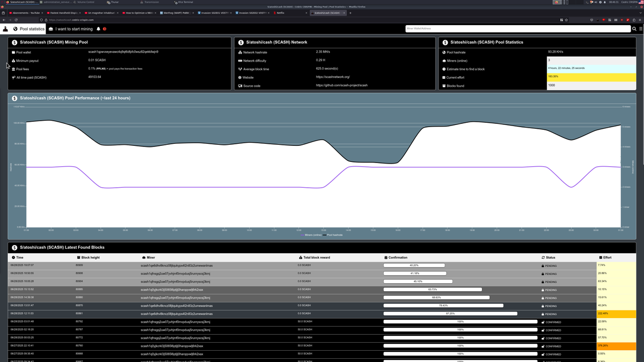The width and height of the screenshot is (644, 362).
Task: Toggle Miners (online) series in chart legend
Action: point(311,235)
